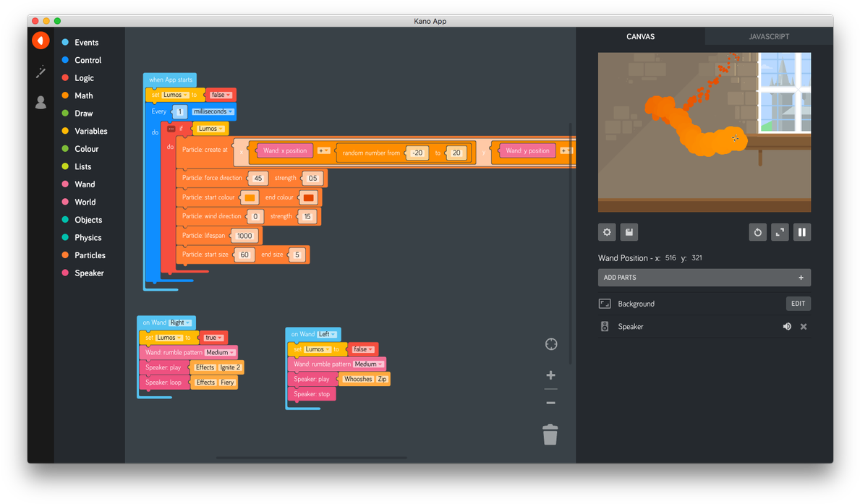
Task: Open rumble pattern Medium dropdown in Left block
Action: [369, 364]
